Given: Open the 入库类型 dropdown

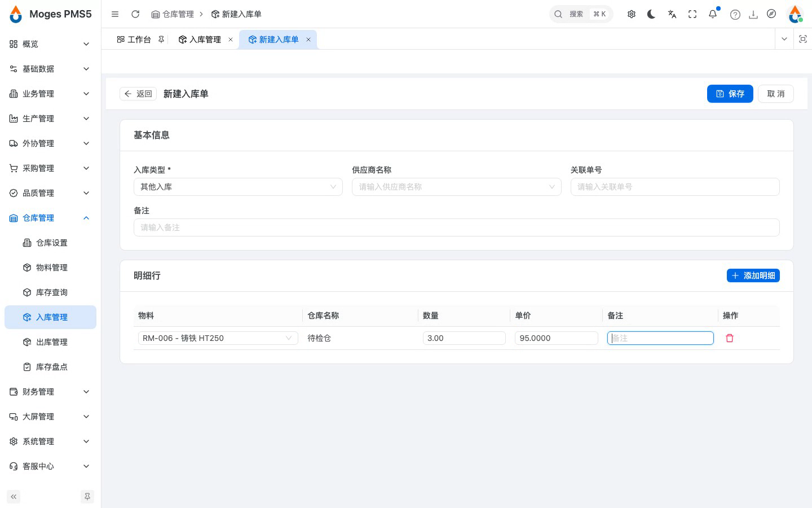Looking at the screenshot, I should tap(238, 187).
